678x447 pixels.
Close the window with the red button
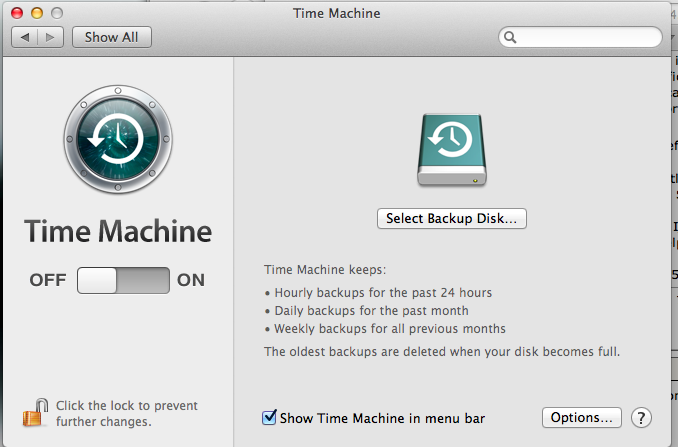(x=17, y=13)
